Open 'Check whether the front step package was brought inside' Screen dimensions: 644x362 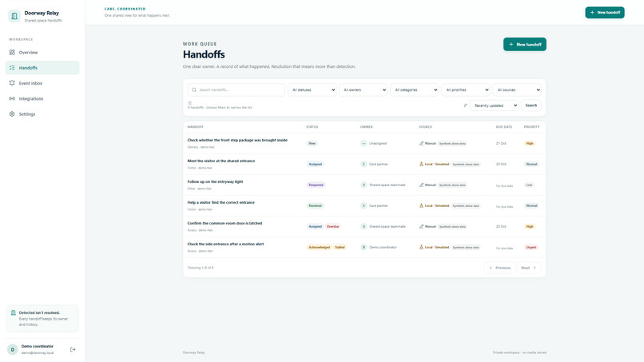(x=237, y=140)
